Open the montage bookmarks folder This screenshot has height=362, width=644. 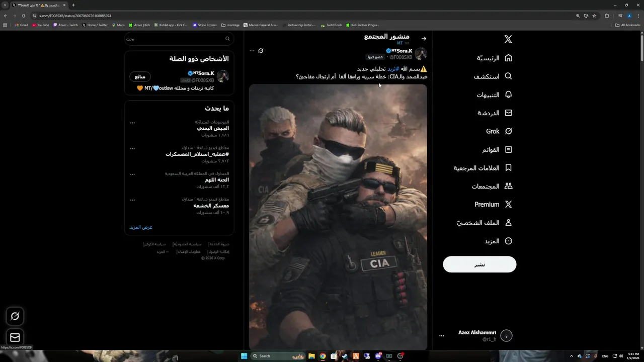tap(230, 25)
